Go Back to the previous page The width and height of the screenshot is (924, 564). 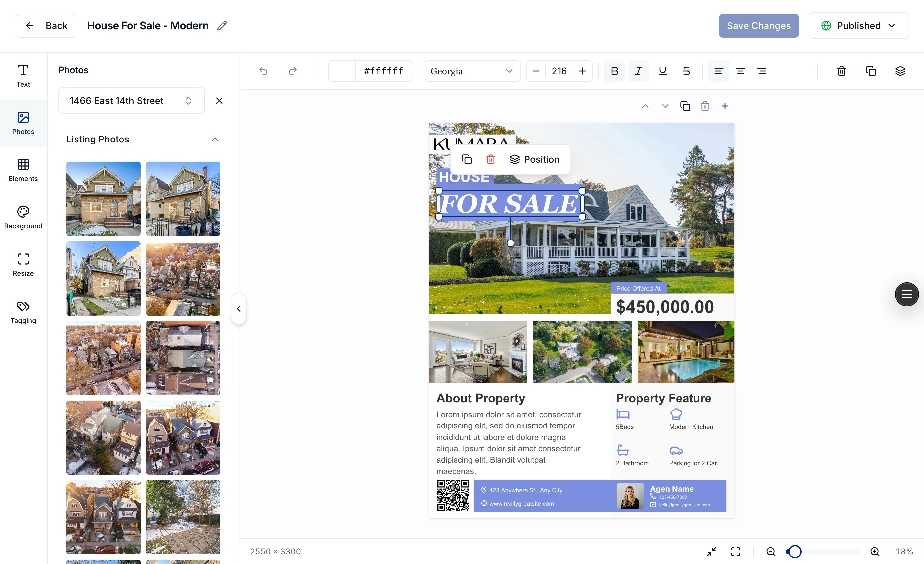[x=46, y=26]
